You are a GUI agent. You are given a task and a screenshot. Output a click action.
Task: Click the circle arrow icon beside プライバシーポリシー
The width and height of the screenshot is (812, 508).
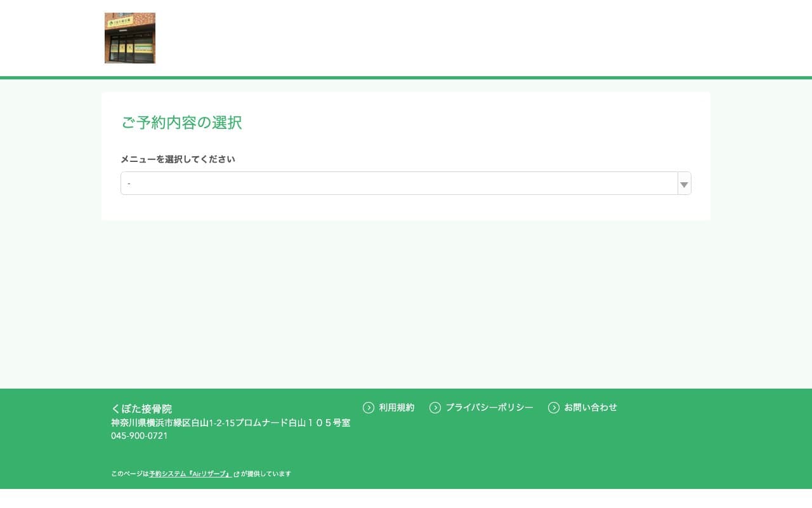pyautogui.click(x=436, y=408)
